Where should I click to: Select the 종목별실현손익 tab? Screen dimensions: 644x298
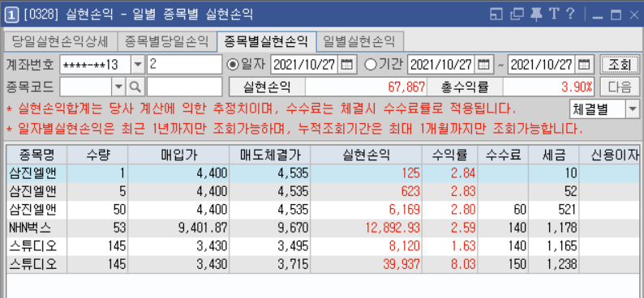(266, 41)
